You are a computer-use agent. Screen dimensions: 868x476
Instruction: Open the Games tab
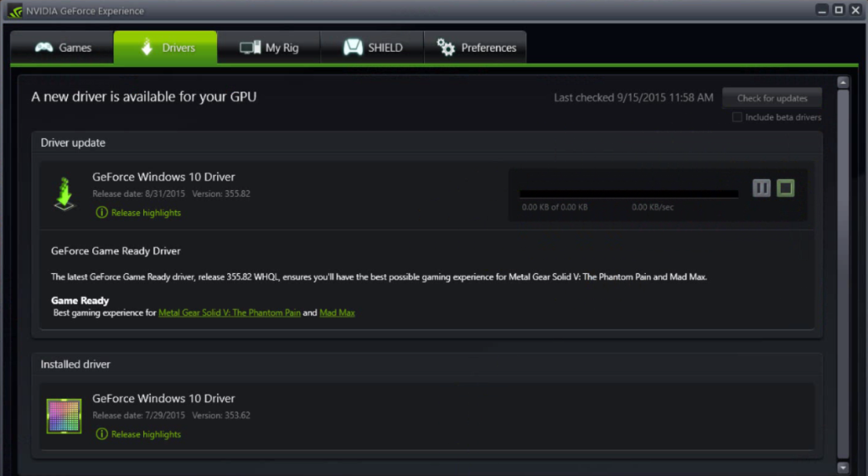click(x=63, y=48)
